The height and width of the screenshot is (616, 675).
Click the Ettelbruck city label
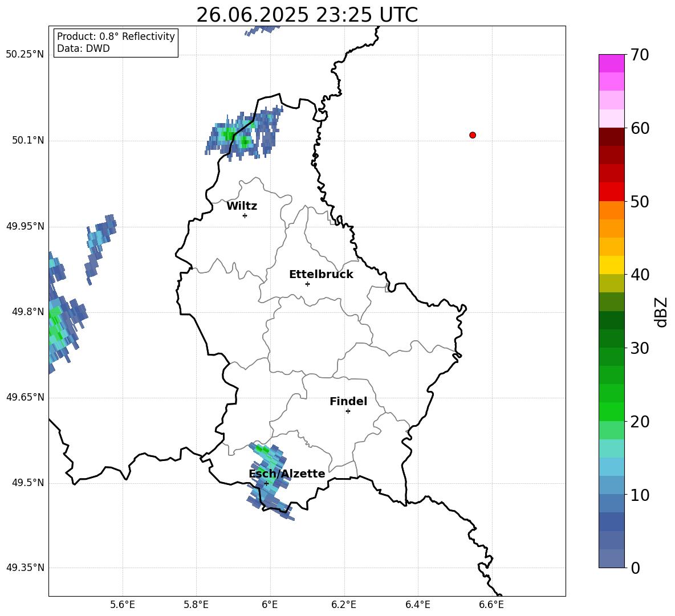point(321,275)
